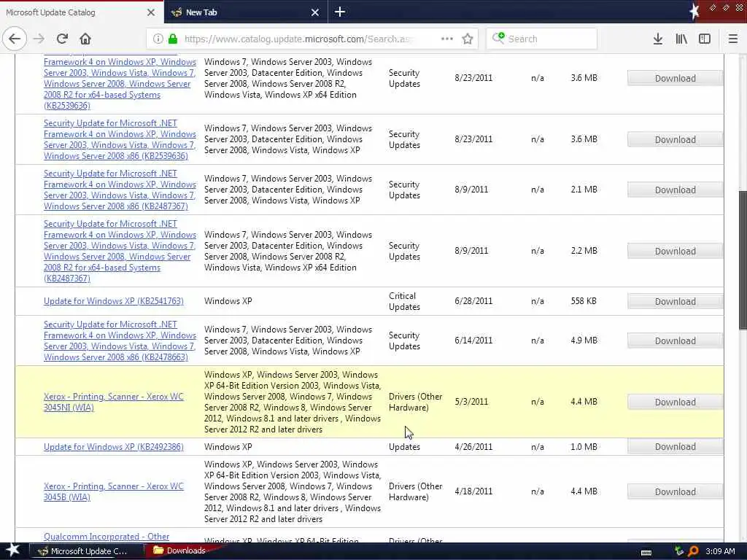Click the 3:09 AM taskbar clock
The width and height of the screenshot is (747, 560).
click(x=720, y=551)
